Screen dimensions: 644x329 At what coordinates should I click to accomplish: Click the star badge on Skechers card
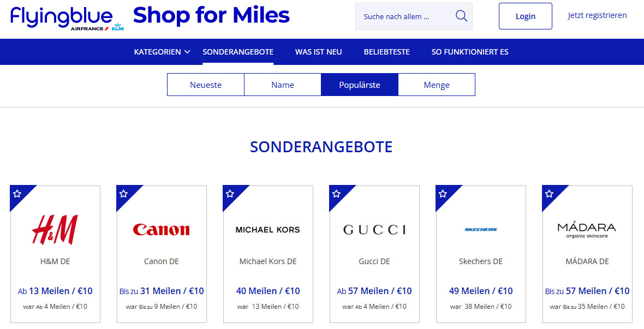442,194
